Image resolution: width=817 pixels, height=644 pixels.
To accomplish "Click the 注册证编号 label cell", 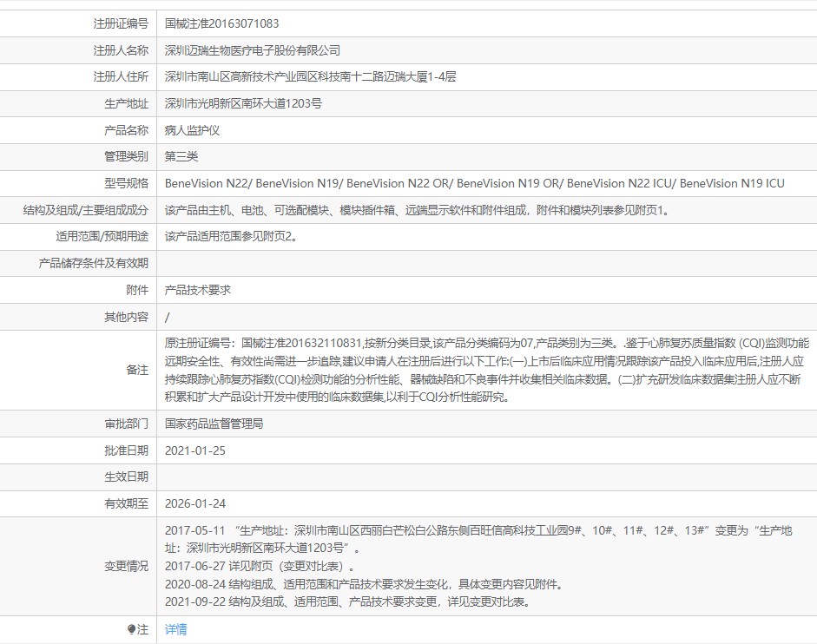I will pos(121,23).
